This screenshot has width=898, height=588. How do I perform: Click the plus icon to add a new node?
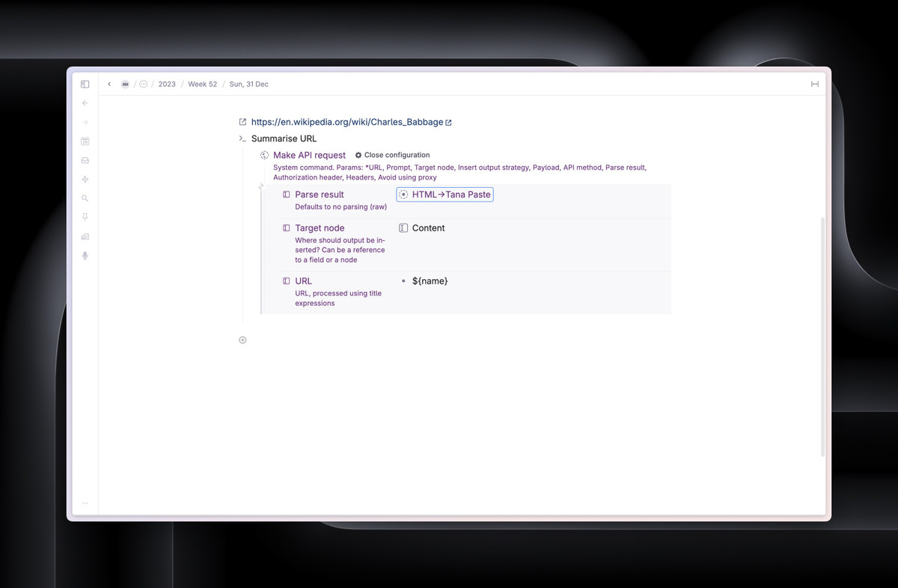(242, 340)
